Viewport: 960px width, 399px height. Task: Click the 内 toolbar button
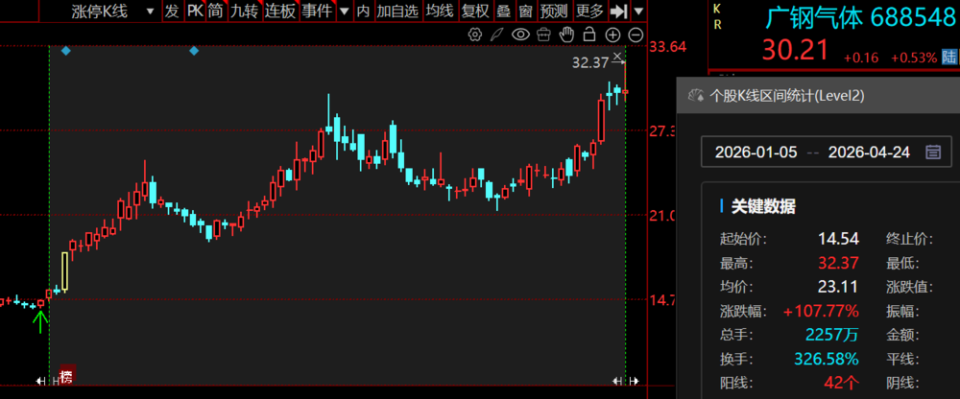363,10
